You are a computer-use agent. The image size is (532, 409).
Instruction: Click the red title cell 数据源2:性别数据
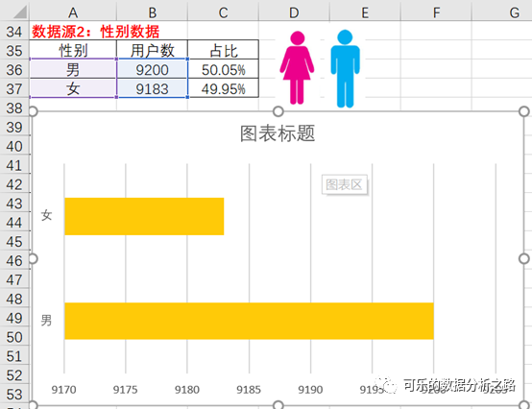(x=95, y=32)
